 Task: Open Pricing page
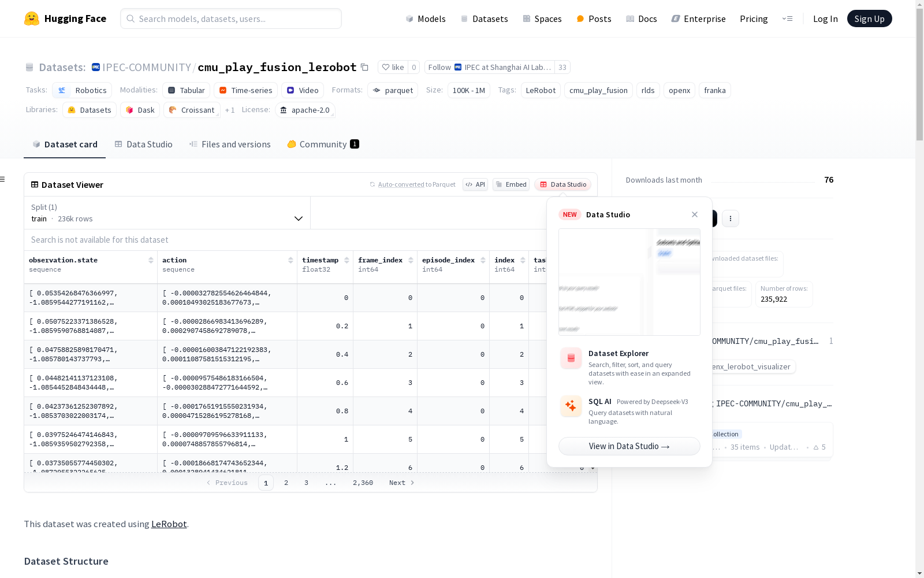click(x=754, y=18)
